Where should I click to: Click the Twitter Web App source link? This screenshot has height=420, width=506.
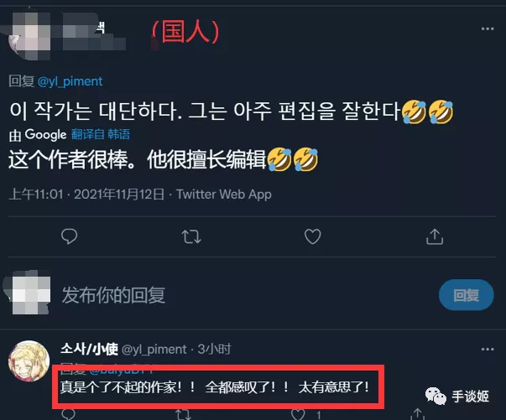224,194
